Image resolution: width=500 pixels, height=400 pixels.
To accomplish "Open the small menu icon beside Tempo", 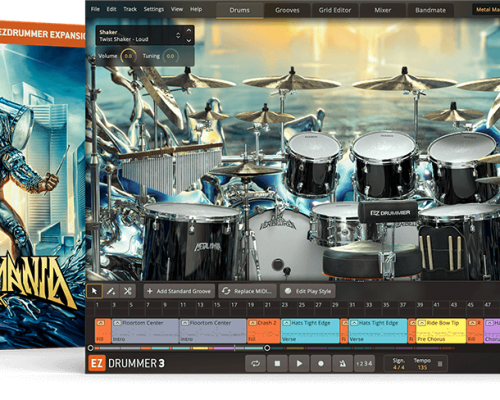I will pyautogui.click(x=440, y=364).
